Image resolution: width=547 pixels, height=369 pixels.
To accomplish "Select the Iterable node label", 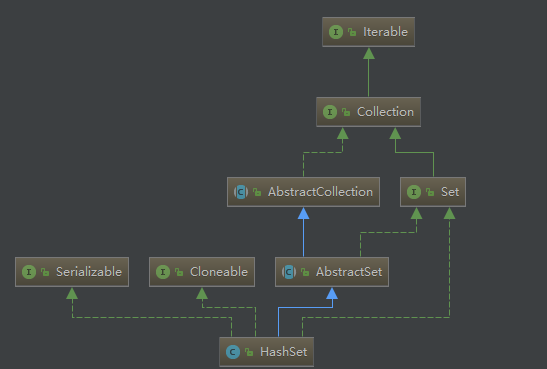I will [385, 32].
